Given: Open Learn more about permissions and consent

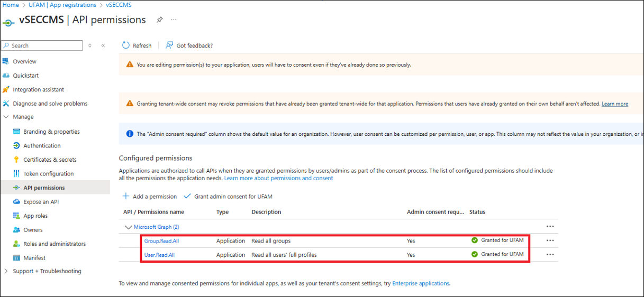Looking at the screenshot, I should pyautogui.click(x=279, y=179).
